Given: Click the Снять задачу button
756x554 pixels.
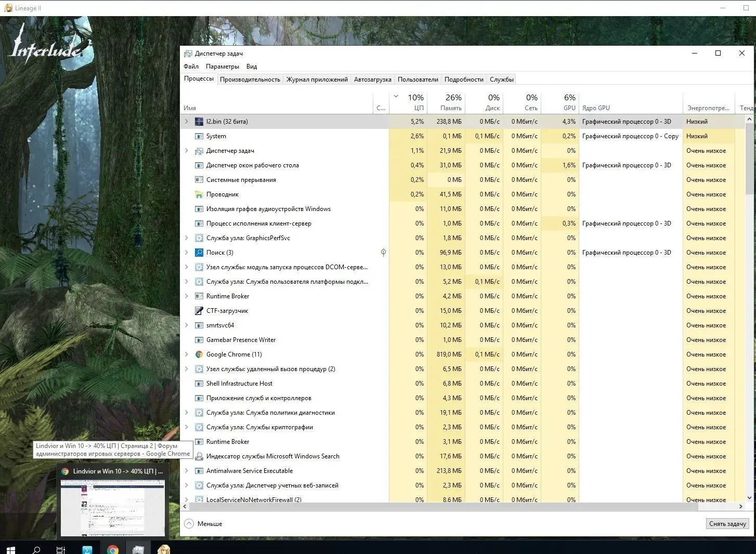Looking at the screenshot, I should click(x=727, y=524).
